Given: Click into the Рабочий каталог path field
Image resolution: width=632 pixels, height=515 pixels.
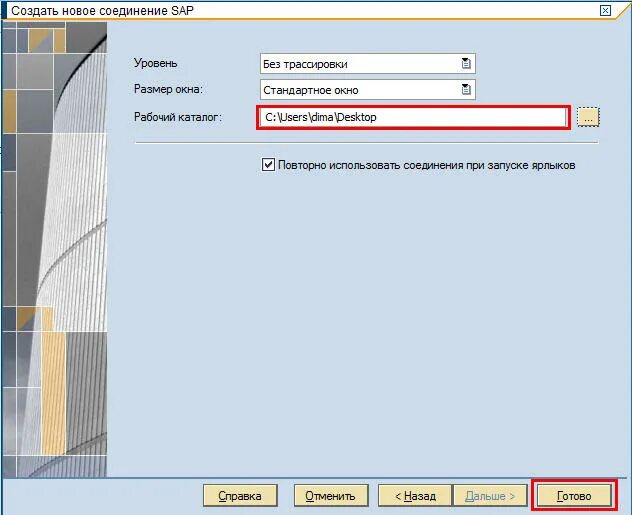Looking at the screenshot, I should click(x=412, y=117).
